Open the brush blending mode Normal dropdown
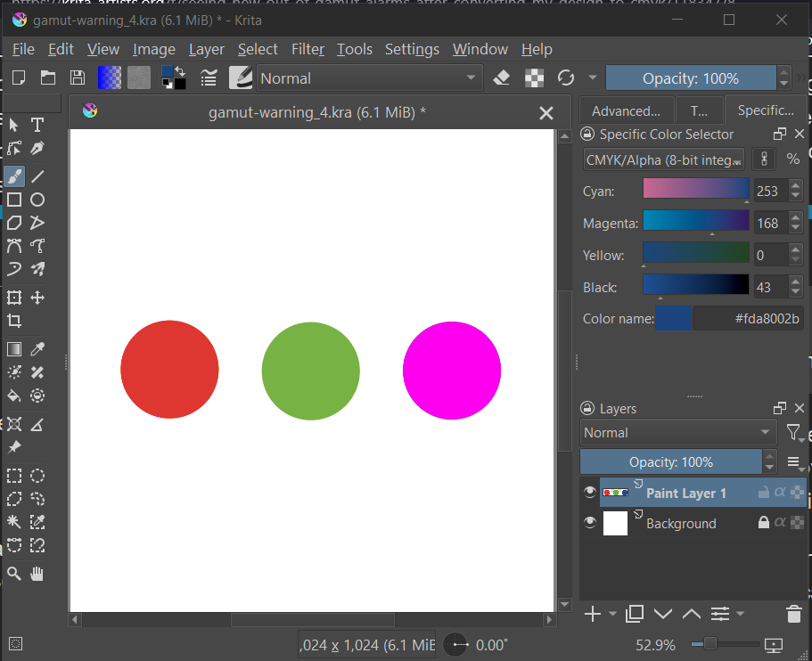This screenshot has height=661, width=812. pos(369,78)
